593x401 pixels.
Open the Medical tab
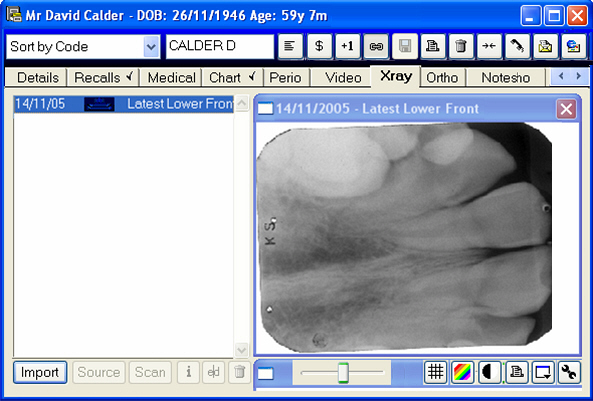(x=172, y=78)
